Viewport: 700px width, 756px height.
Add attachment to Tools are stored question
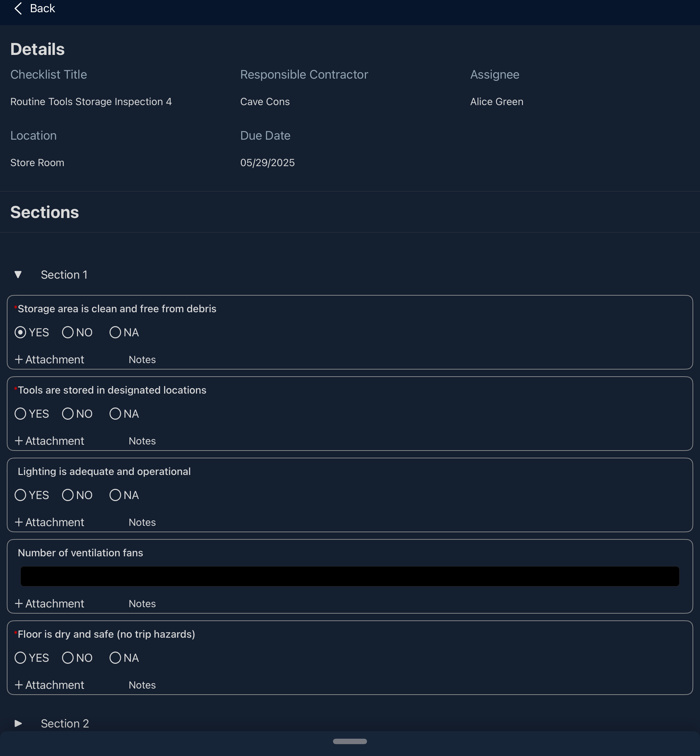pos(49,441)
